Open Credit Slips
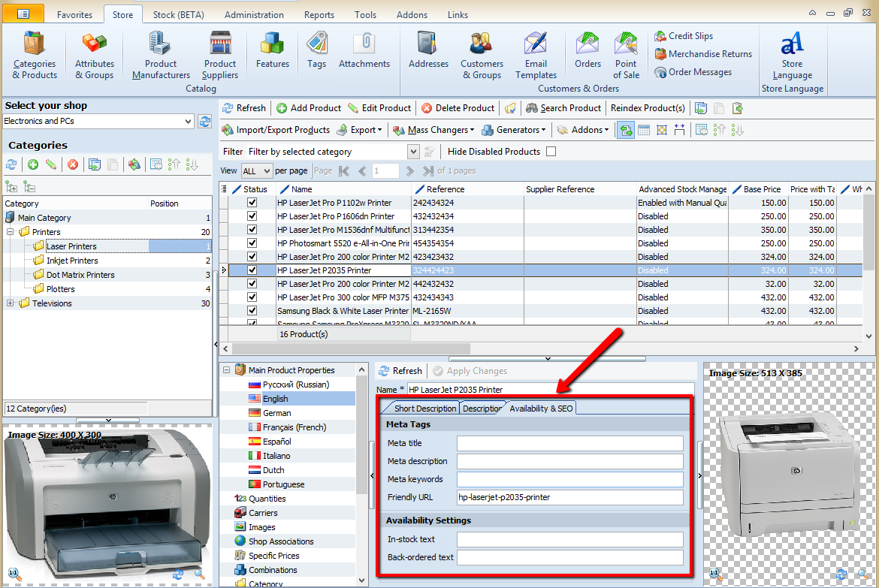 click(684, 36)
